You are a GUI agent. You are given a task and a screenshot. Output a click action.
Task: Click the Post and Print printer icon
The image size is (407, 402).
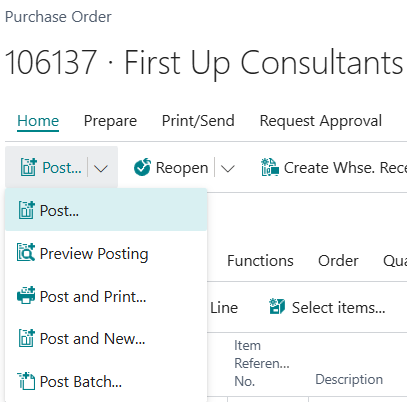[26, 295]
